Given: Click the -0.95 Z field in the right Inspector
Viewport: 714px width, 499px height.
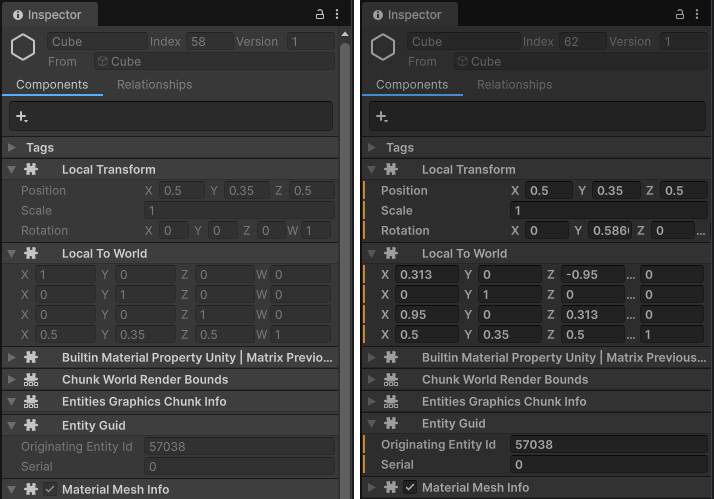Looking at the screenshot, I should click(x=592, y=275).
